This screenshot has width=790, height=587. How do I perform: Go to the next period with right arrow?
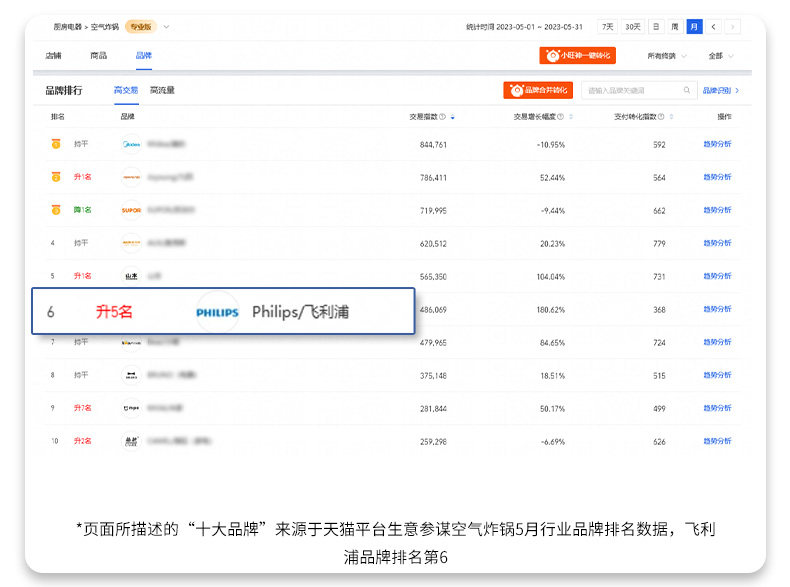pos(733,27)
